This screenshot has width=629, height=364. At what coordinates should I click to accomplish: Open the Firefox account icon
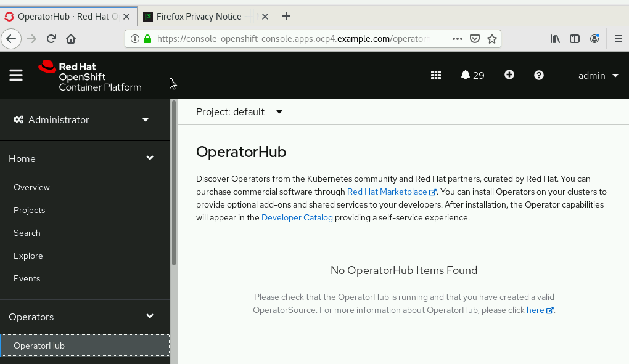[594, 39]
